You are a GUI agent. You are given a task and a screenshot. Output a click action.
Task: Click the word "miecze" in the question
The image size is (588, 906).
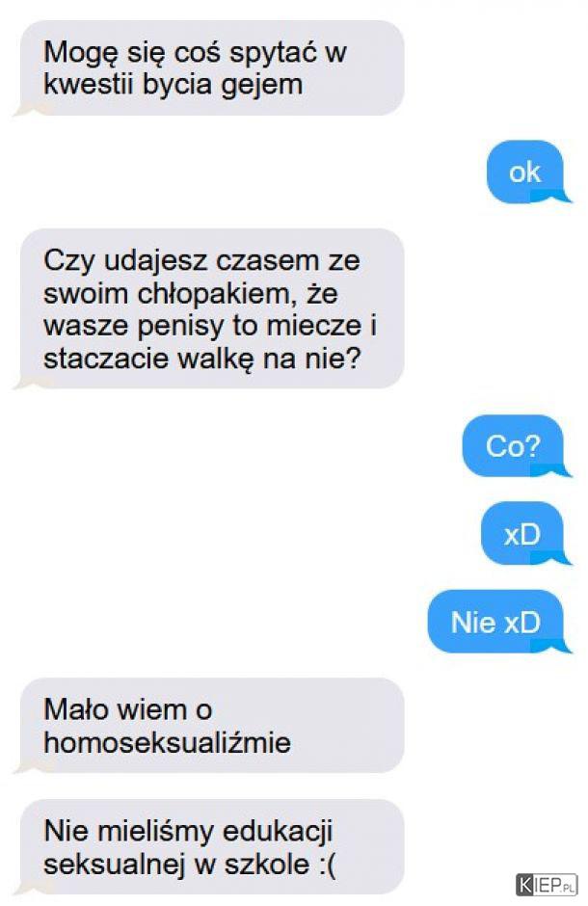[313, 326]
